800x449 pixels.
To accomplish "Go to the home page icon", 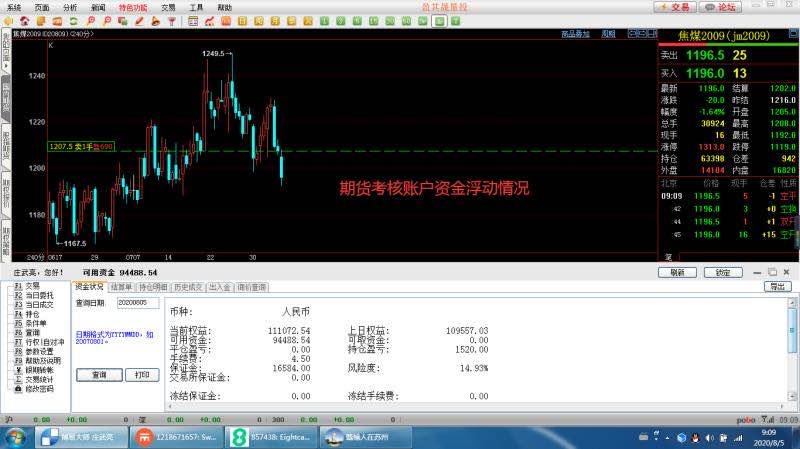I will 24,21.
